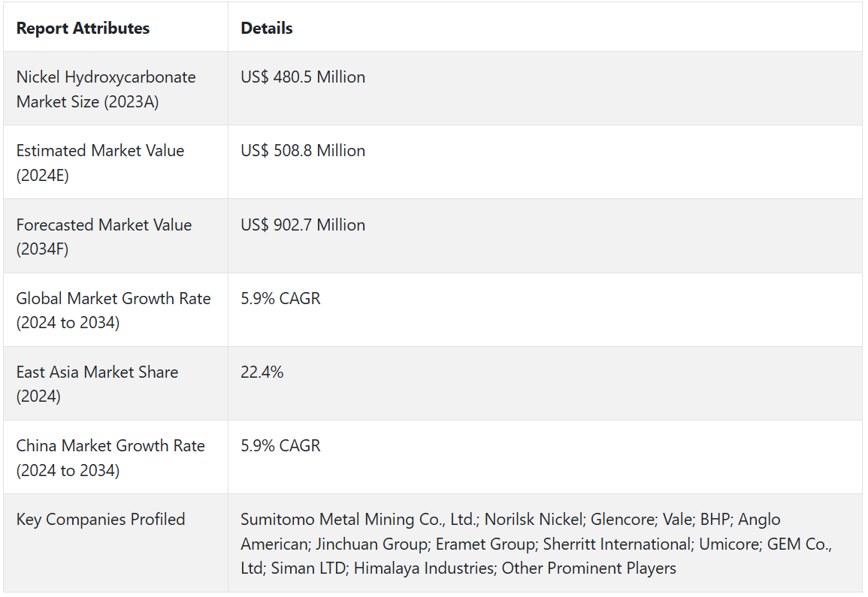Screen dimensions: 868x597
Task: Click the 'Key Companies Profiled' cell
Action: (101, 519)
